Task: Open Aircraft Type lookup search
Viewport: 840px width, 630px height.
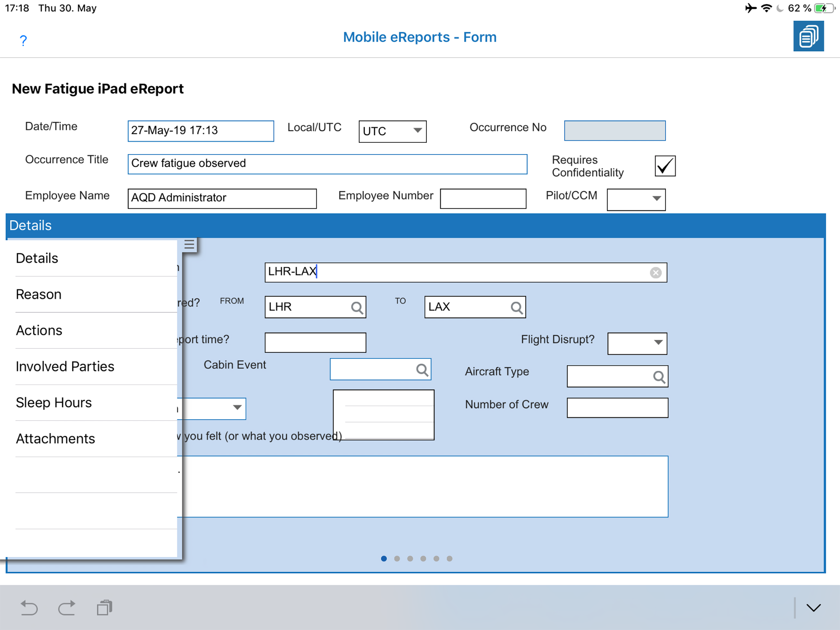Action: click(659, 377)
